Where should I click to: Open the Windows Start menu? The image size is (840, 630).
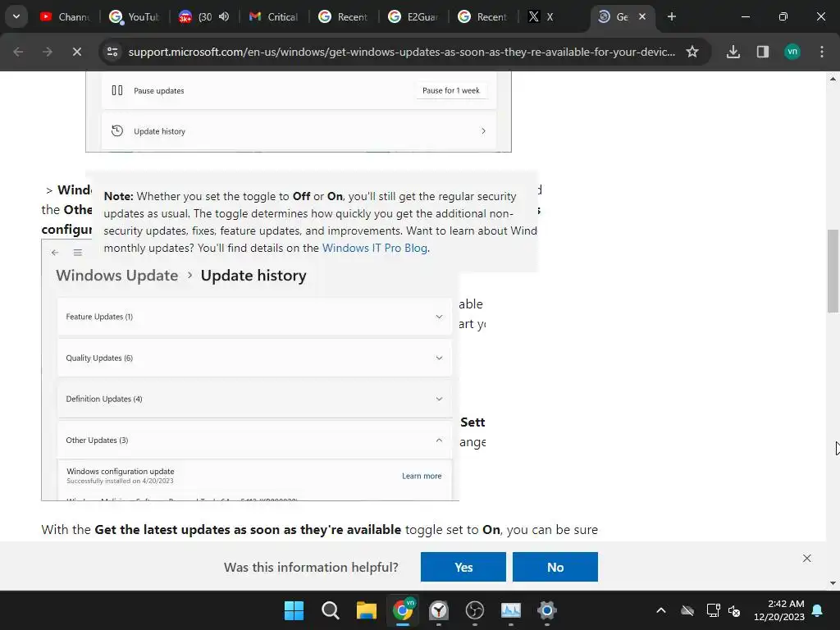pyautogui.click(x=294, y=610)
